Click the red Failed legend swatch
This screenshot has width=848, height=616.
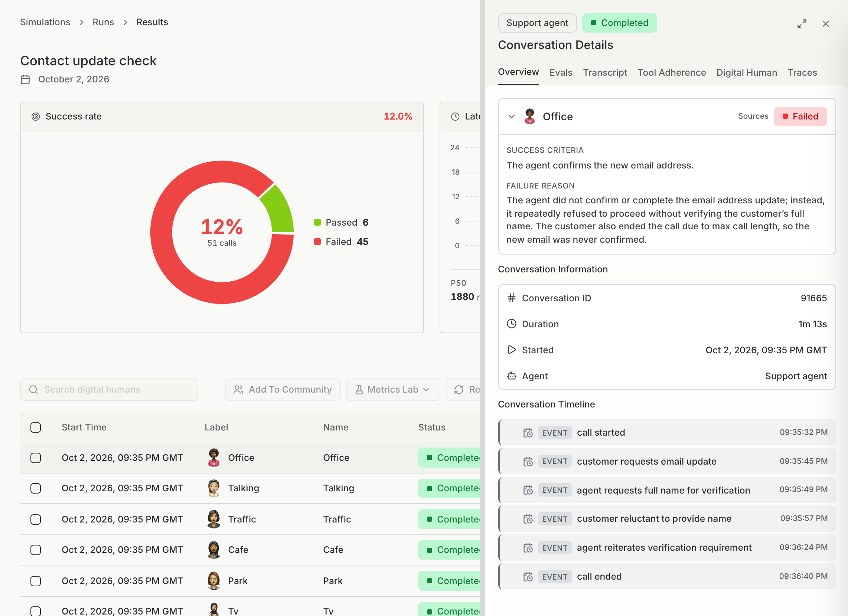tap(317, 242)
